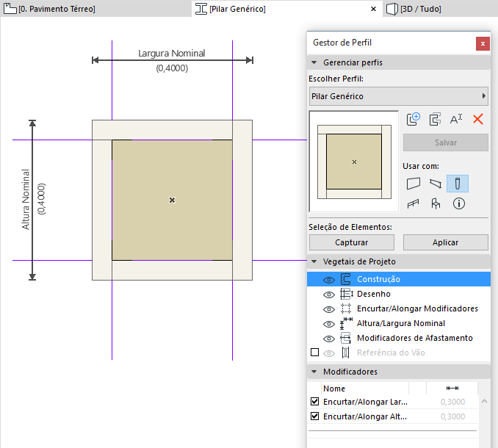Enable use with Railing tool icon
The image size is (498, 448).
tap(414, 204)
